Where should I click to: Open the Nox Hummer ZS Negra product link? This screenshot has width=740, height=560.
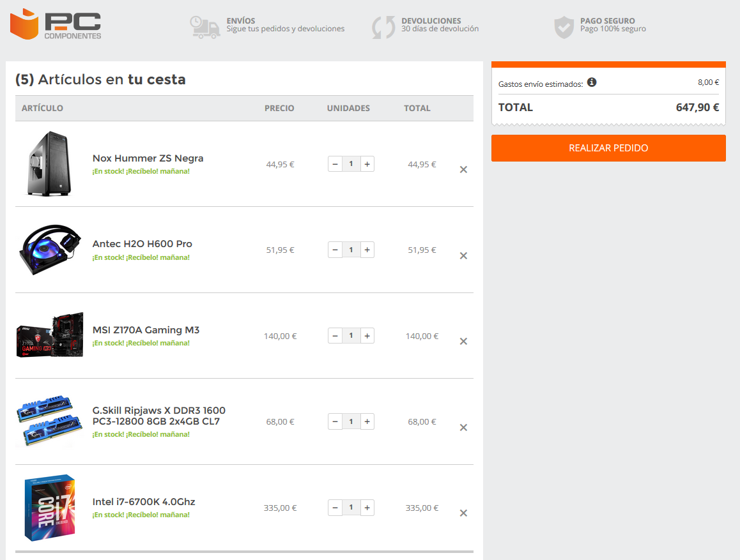coord(148,158)
